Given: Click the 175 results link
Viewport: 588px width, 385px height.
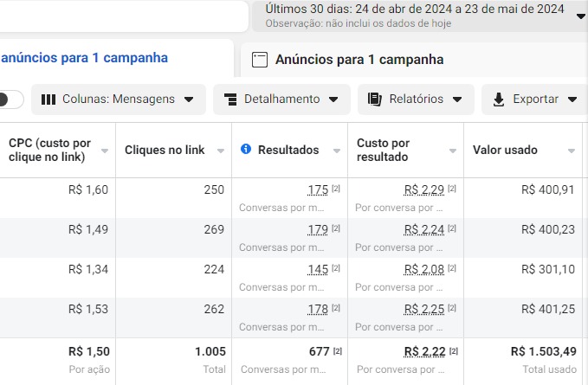Looking at the screenshot, I should coord(318,189).
